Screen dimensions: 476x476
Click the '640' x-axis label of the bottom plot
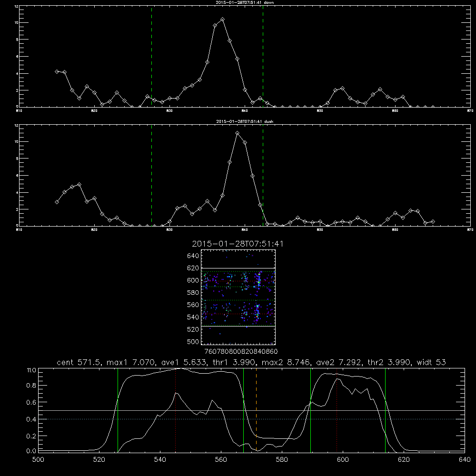pyautogui.click(x=465, y=460)
